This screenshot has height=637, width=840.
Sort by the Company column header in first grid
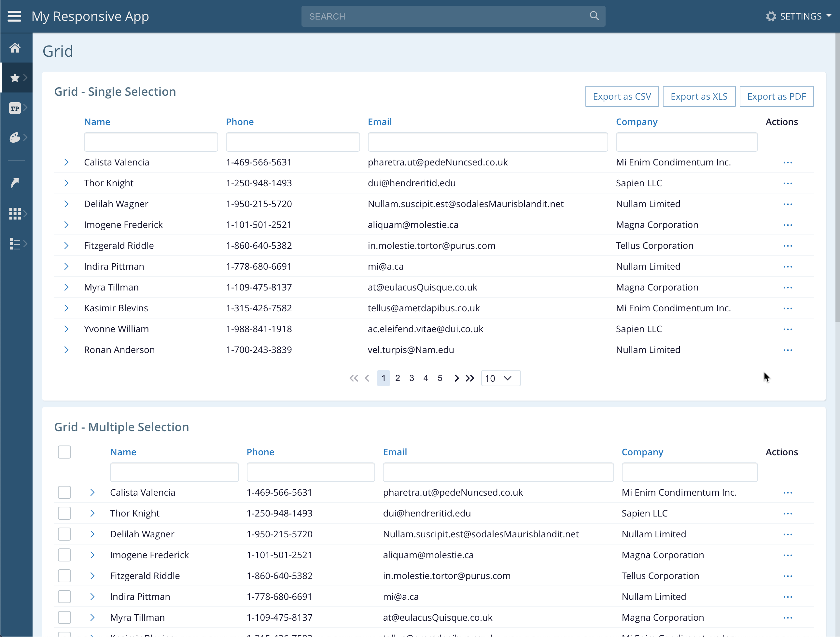(637, 122)
